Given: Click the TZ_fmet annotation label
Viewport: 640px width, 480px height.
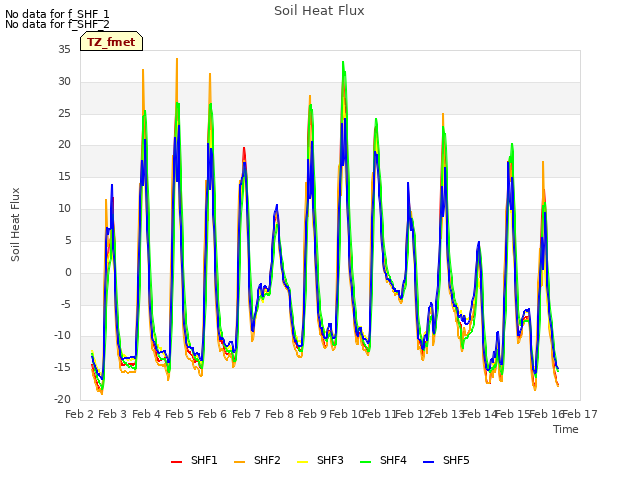Looking at the screenshot, I should coord(111,42).
